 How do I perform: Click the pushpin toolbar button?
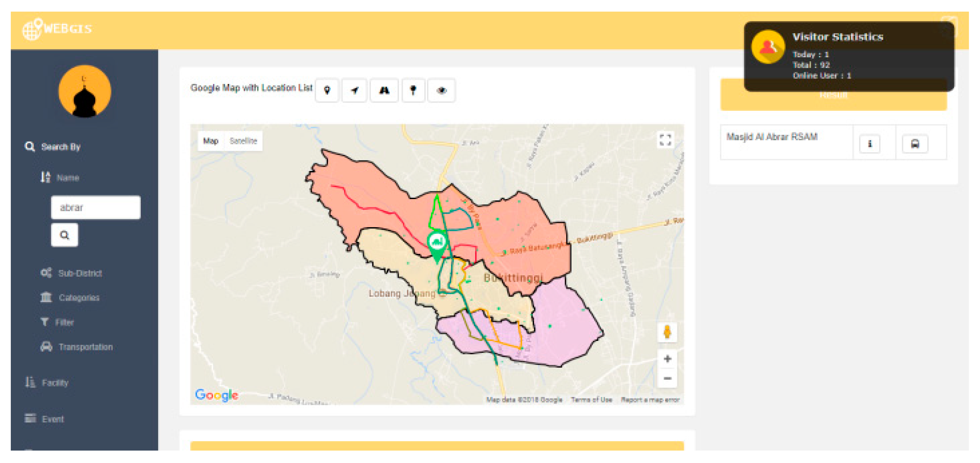[x=413, y=90]
